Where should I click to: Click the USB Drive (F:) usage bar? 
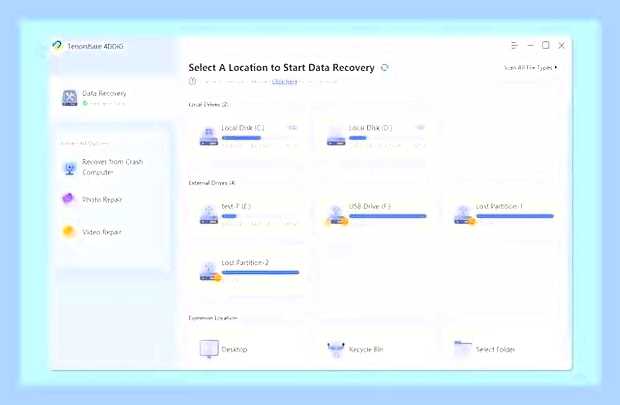point(388,216)
